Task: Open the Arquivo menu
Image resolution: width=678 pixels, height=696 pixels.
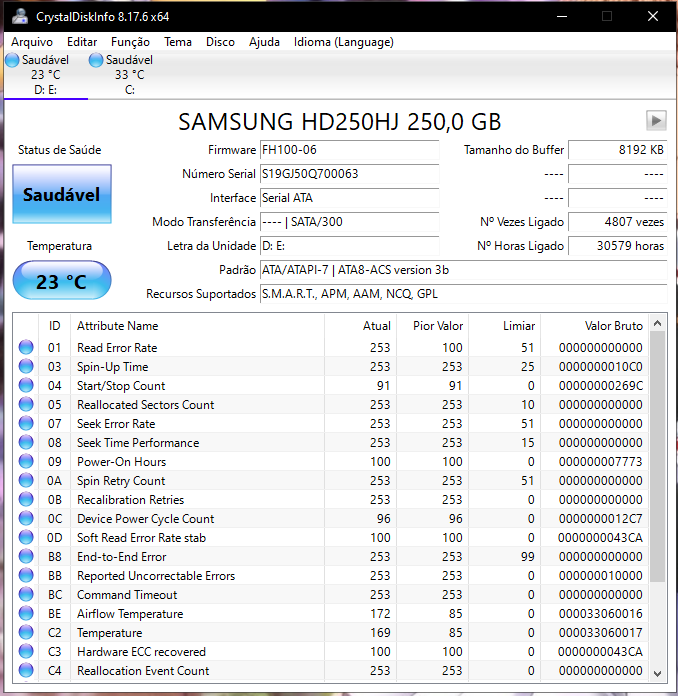Action: pos(32,42)
